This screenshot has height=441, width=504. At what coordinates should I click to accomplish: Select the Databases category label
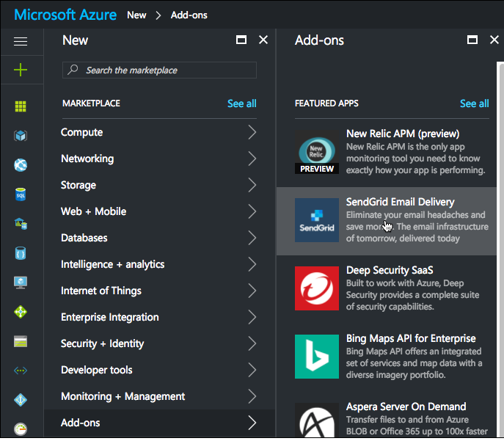84,238
